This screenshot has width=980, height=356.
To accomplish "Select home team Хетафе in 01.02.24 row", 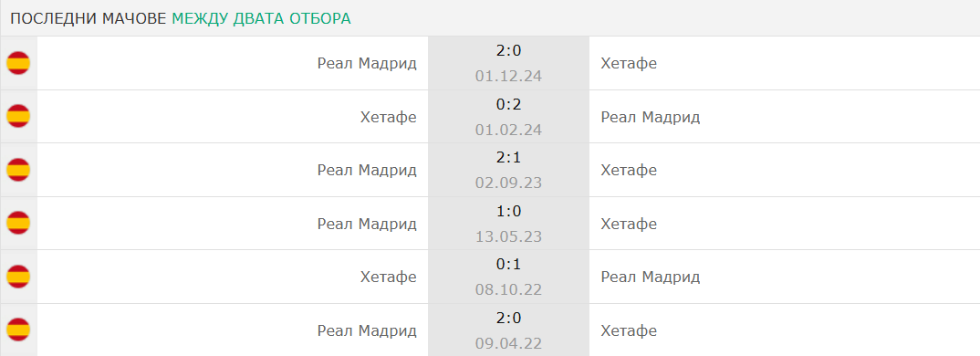I will 389,117.
